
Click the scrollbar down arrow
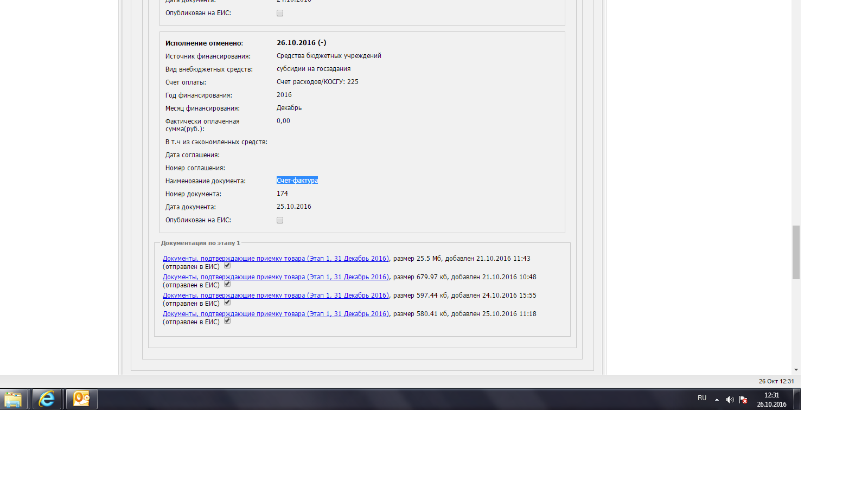tap(796, 370)
